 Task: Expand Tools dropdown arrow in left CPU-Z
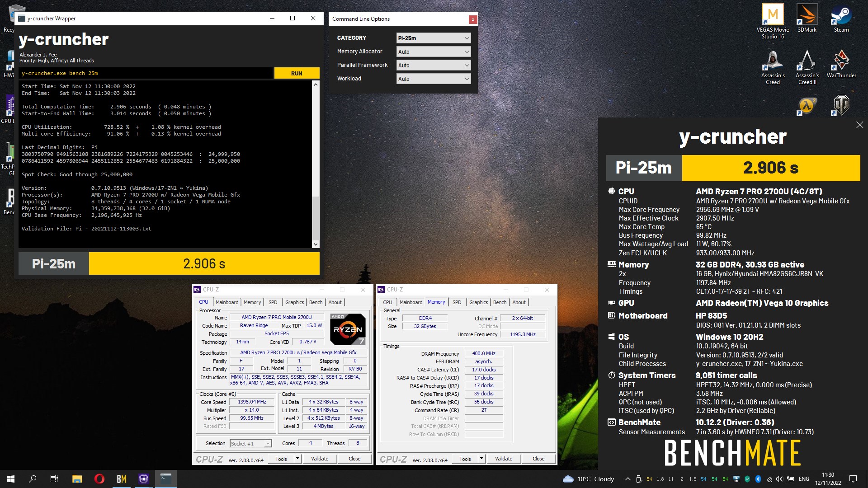click(x=297, y=459)
